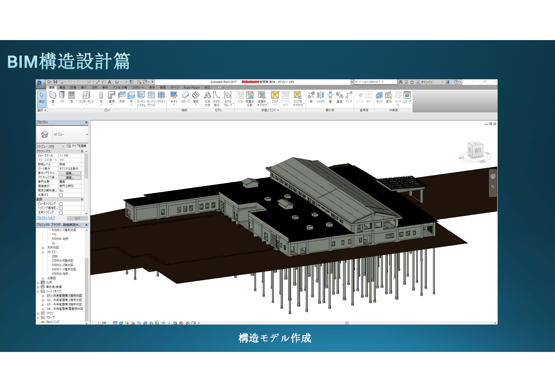Expand the 立面図 tree node

point(43,278)
